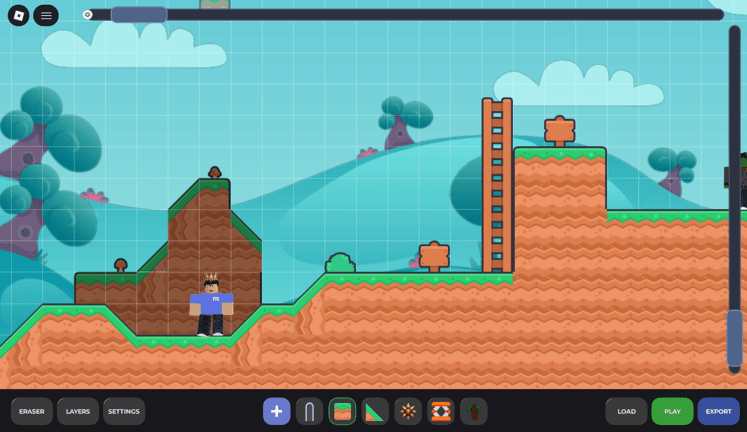Click the plus add-asset button

tap(276, 411)
